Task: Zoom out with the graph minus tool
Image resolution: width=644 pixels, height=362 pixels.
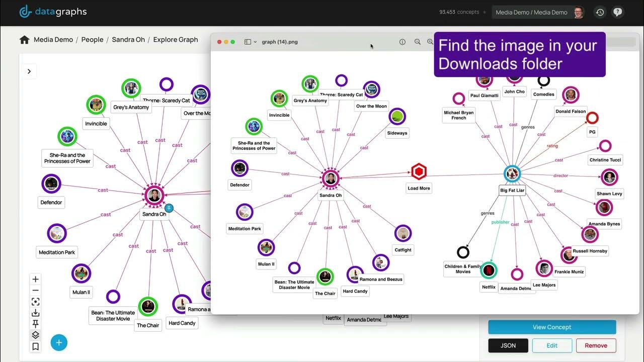Action: [35, 291]
